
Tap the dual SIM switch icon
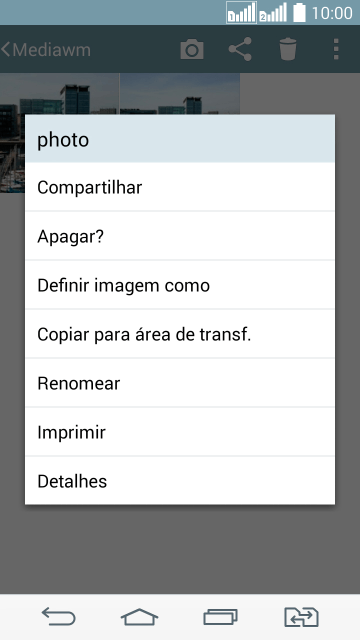tap(301, 617)
